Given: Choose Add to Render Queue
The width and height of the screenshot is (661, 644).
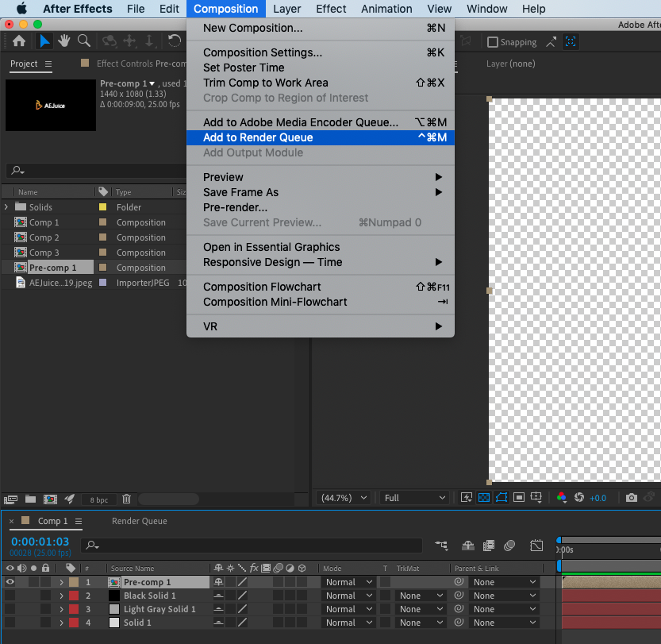Looking at the screenshot, I should click(258, 137).
